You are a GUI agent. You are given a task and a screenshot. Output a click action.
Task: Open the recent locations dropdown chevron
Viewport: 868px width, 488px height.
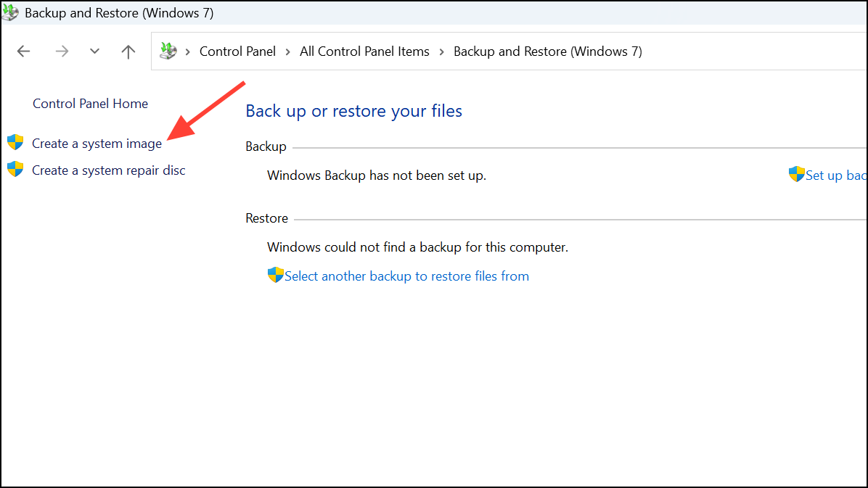pyautogui.click(x=94, y=51)
